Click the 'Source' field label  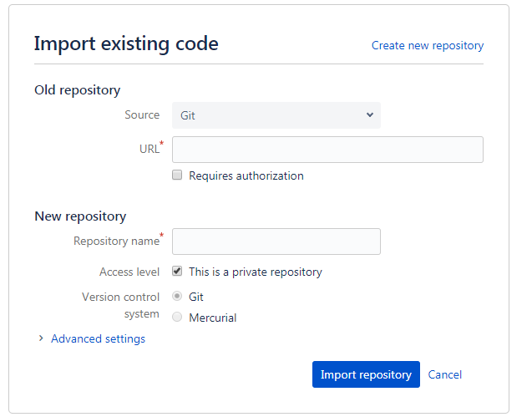142,114
